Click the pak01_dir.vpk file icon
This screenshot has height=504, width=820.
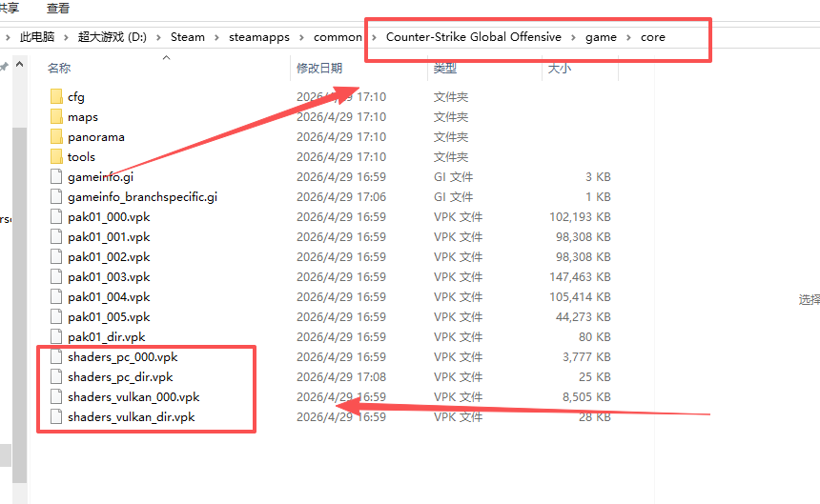(x=56, y=337)
